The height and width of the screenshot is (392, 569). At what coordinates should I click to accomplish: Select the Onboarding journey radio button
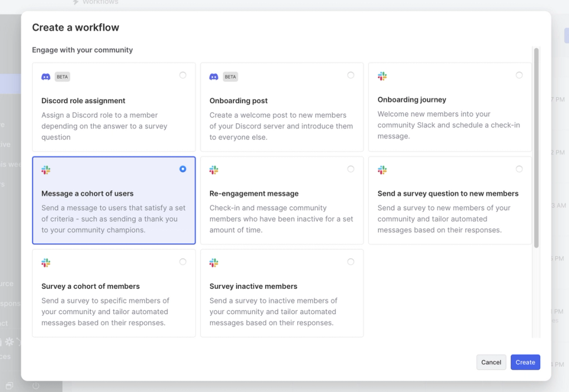pyautogui.click(x=519, y=75)
